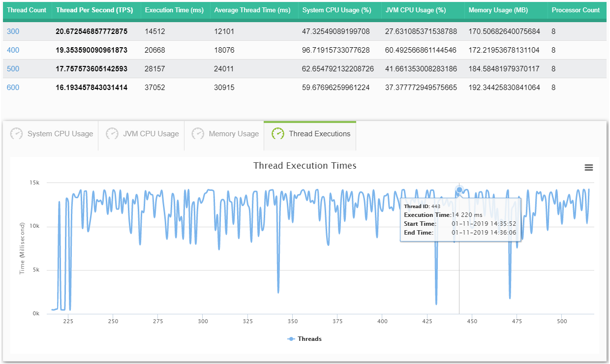The image size is (610, 364).
Task: Open the 400 thread count link
Action: pyautogui.click(x=13, y=50)
